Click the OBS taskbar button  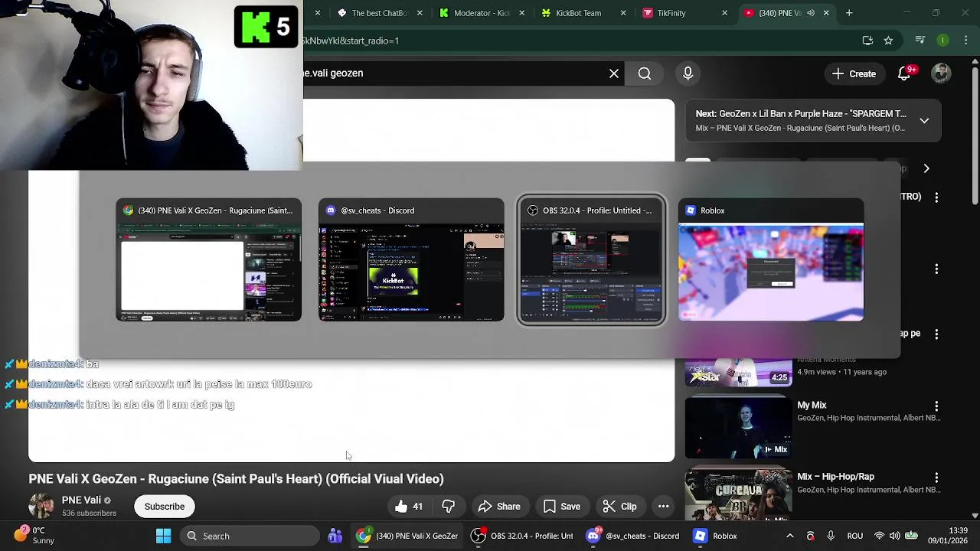[522, 536]
